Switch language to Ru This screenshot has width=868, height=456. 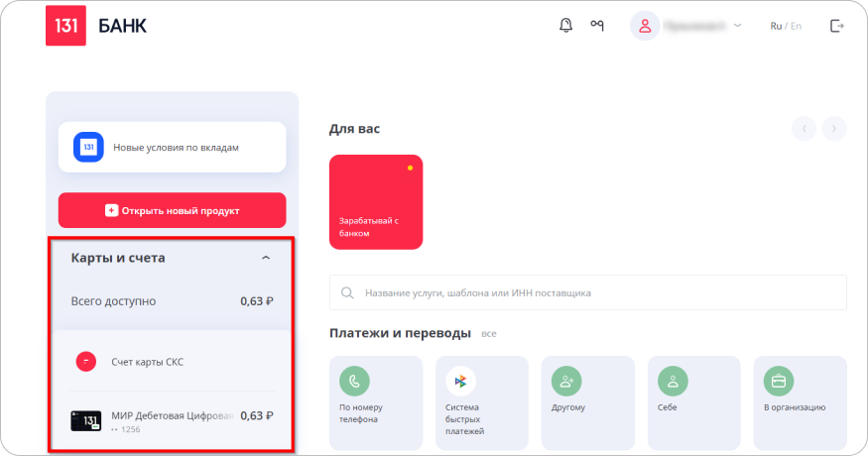(776, 26)
